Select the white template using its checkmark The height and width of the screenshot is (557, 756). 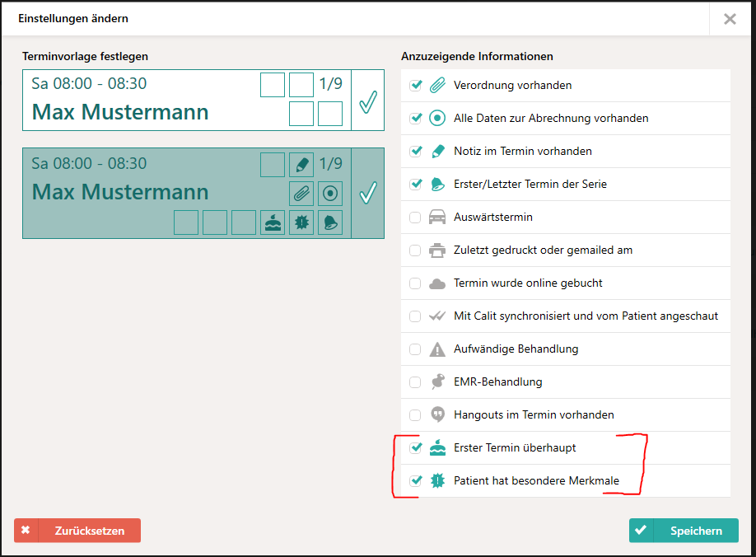click(x=368, y=101)
